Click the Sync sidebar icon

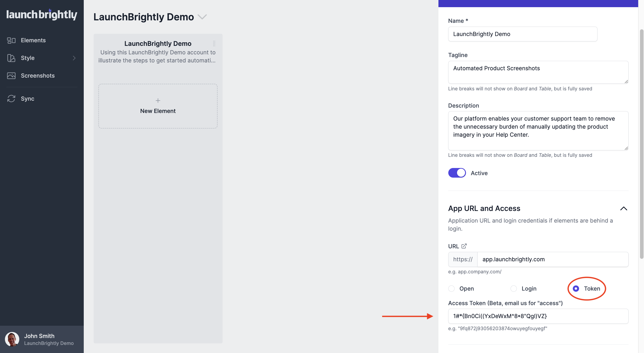(11, 98)
